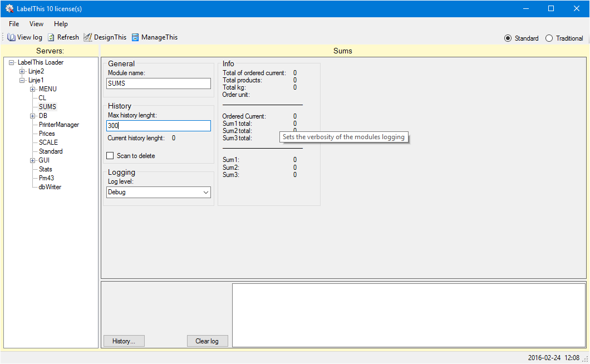590x364 pixels.
Task: Open the Help menu
Action: pos(61,24)
